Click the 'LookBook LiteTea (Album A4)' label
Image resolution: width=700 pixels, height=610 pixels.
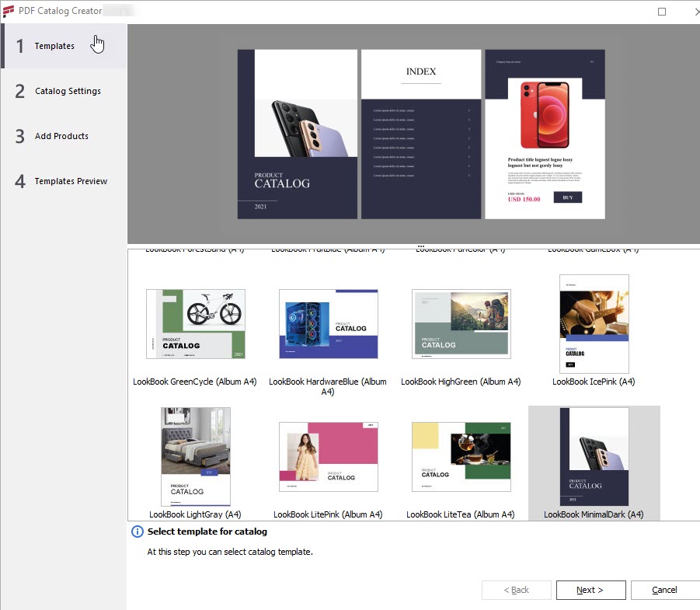[x=460, y=514]
